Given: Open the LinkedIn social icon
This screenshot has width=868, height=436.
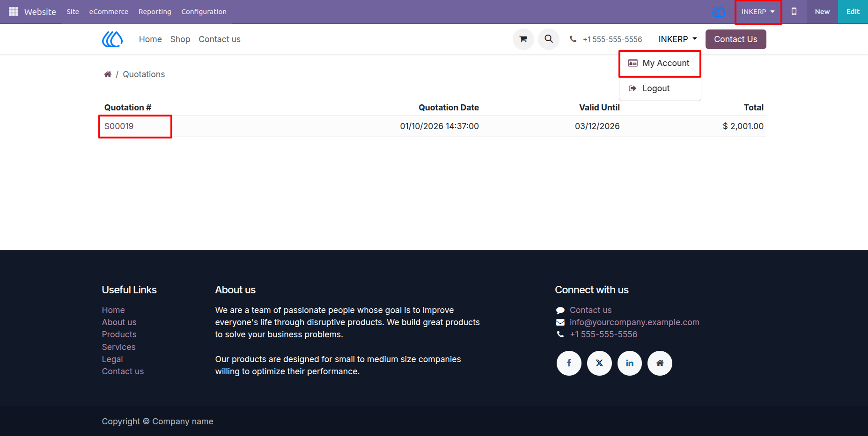Looking at the screenshot, I should coord(630,363).
